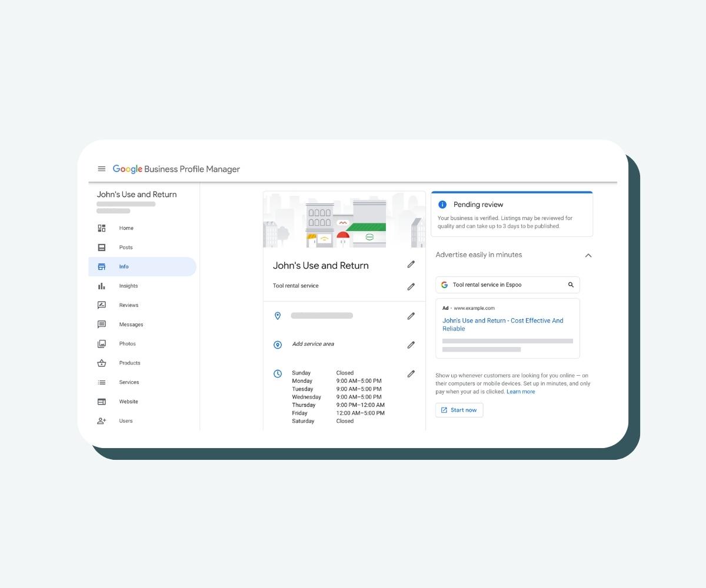The height and width of the screenshot is (588, 706).
Task: Click the Tool rental service in Espoo search field
Action: (508, 285)
